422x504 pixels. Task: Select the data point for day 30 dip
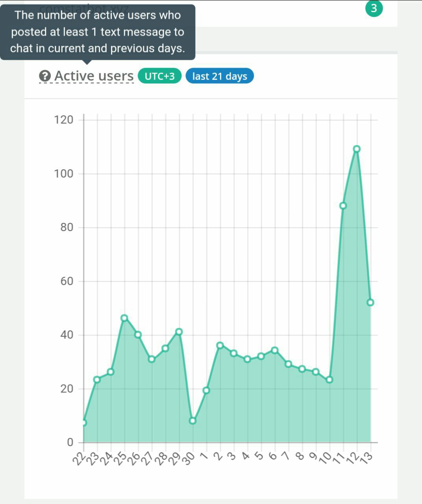click(192, 421)
